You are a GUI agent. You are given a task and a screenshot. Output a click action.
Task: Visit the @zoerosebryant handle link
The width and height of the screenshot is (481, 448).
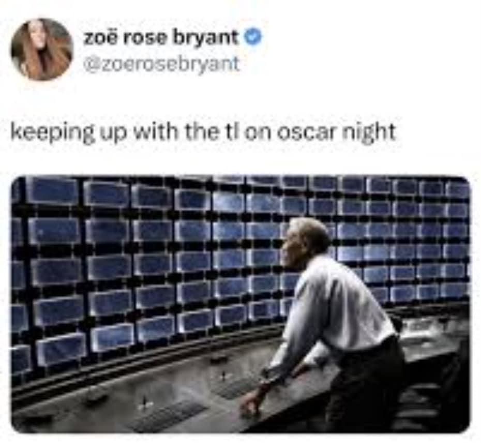tap(161, 64)
